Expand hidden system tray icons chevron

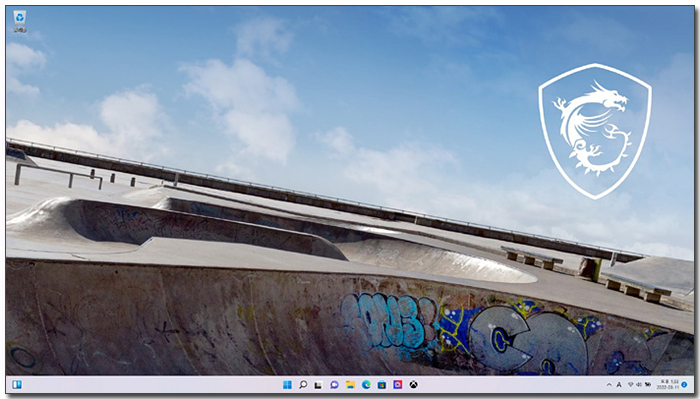pyautogui.click(x=609, y=385)
